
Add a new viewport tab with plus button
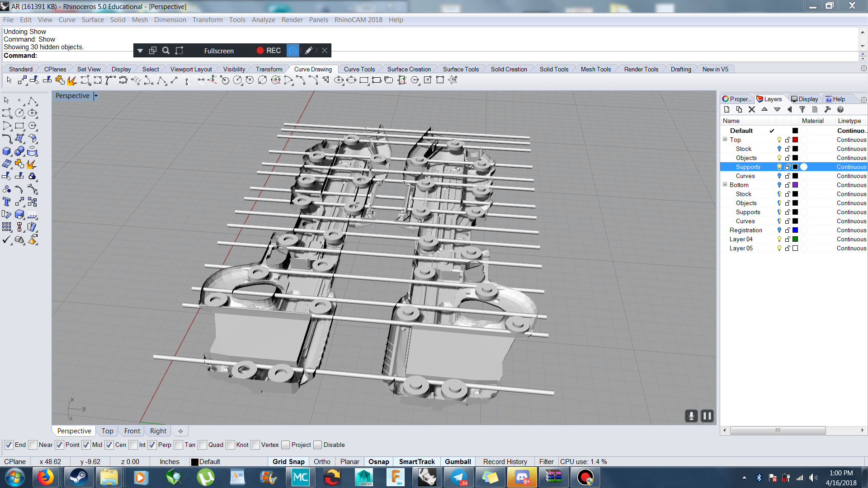click(180, 431)
